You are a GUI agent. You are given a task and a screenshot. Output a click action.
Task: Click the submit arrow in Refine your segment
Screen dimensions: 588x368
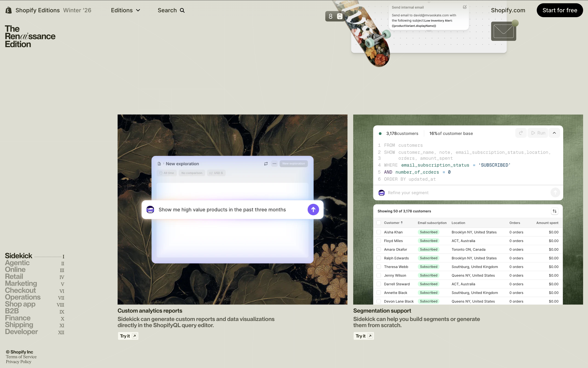(555, 193)
